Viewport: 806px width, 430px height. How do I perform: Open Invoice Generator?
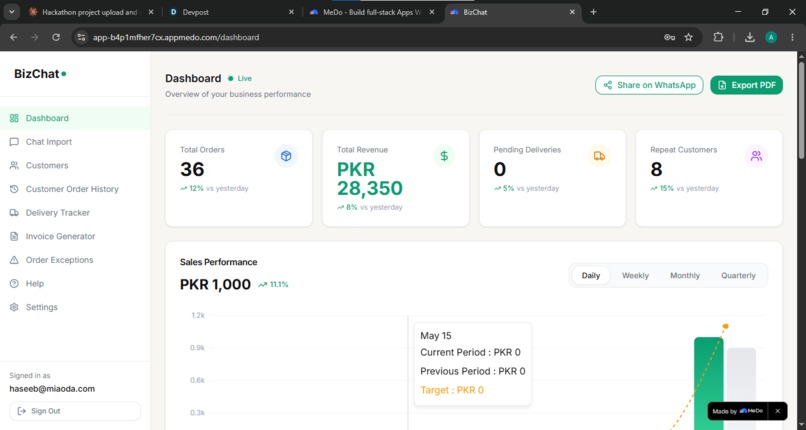point(75,236)
